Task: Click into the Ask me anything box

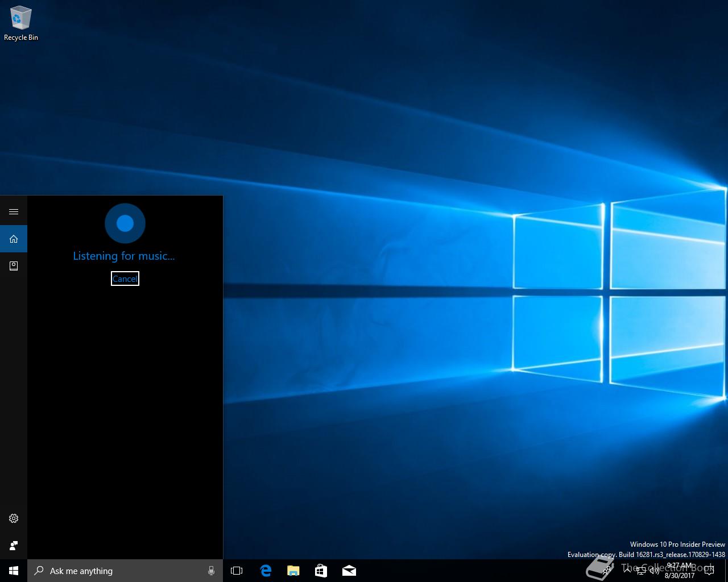Action: (125, 571)
